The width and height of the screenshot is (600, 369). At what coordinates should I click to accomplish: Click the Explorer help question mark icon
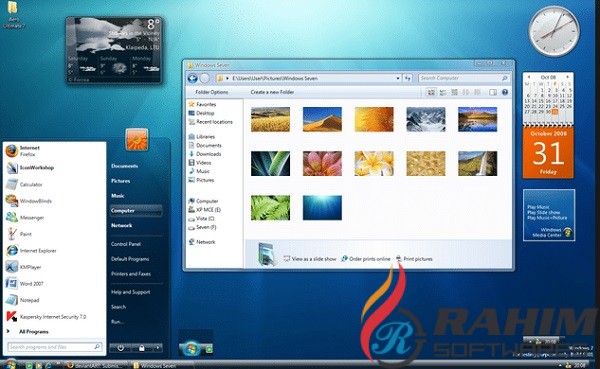click(x=505, y=92)
